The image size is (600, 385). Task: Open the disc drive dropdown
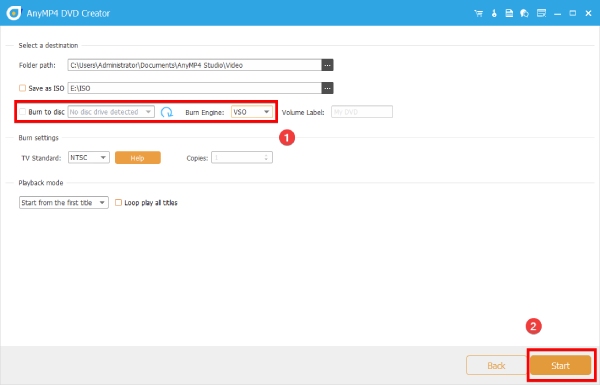click(x=111, y=112)
